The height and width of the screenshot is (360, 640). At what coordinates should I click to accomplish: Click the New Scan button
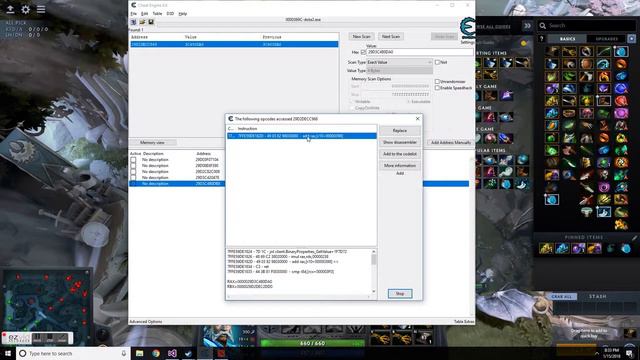(x=361, y=37)
